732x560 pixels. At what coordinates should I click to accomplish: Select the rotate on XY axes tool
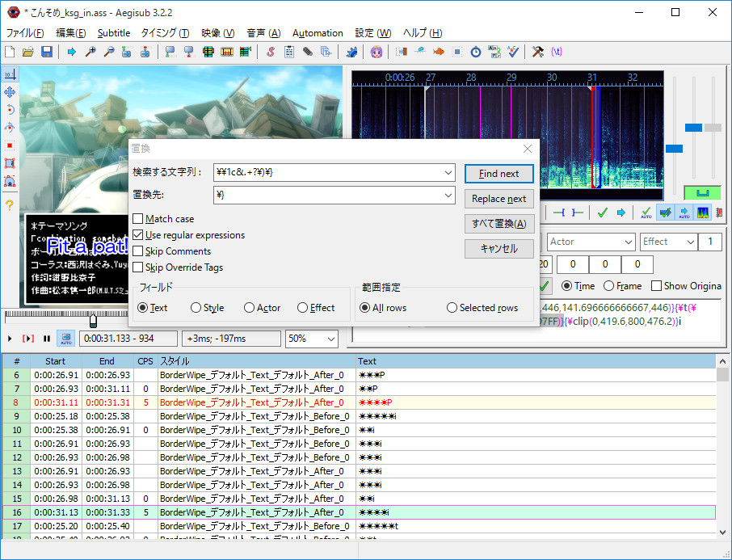[10, 128]
